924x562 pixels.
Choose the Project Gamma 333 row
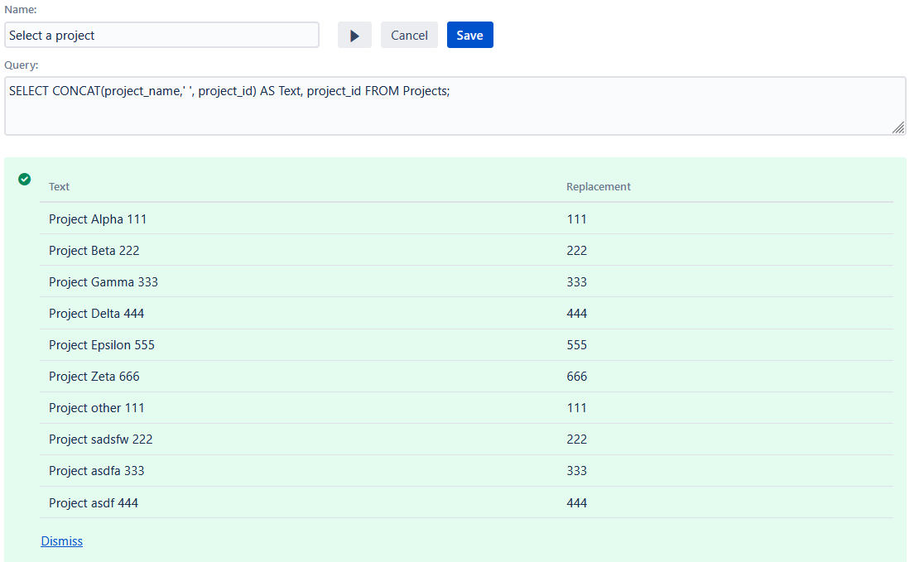click(103, 282)
